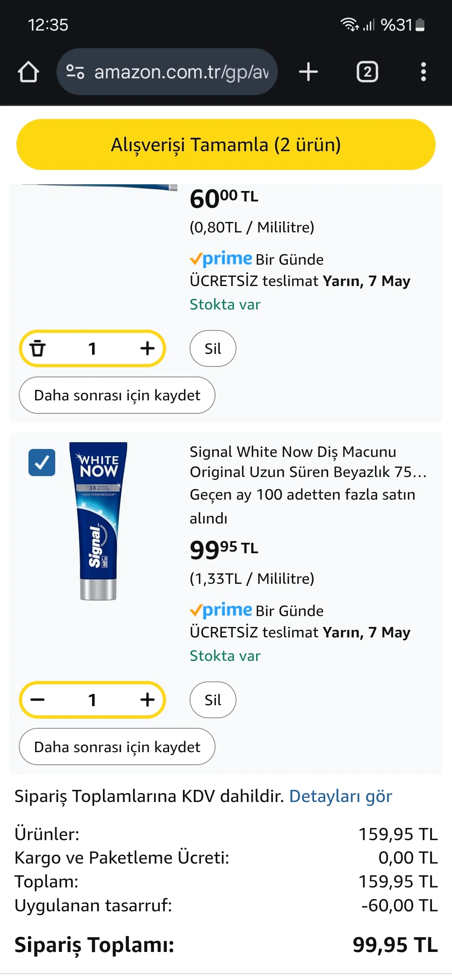Open the tab switcher showing 2 tabs
This screenshot has height=980, width=452.
367,72
